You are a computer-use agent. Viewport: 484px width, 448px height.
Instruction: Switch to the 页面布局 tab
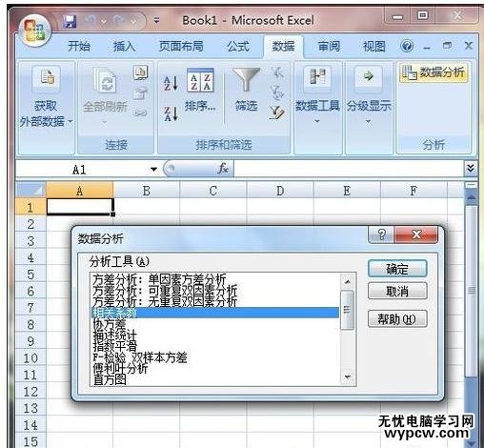[x=181, y=47]
